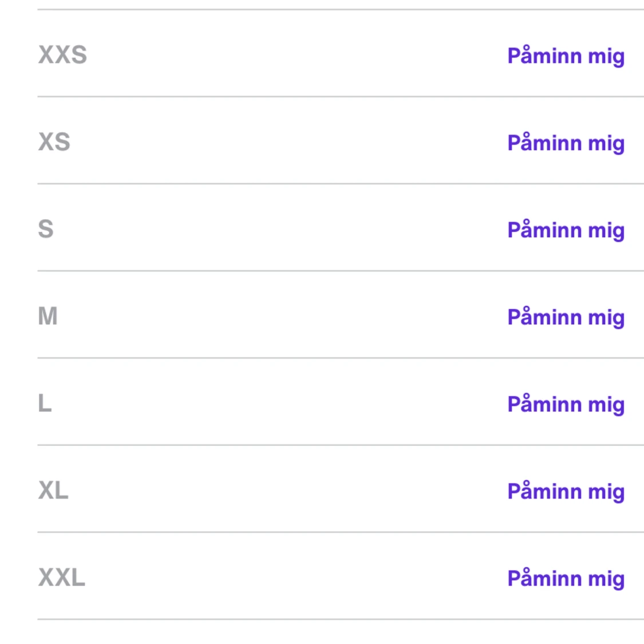Open the out-of-stock M size row
This screenshot has height=644, width=644.
pyautogui.click(x=286, y=315)
